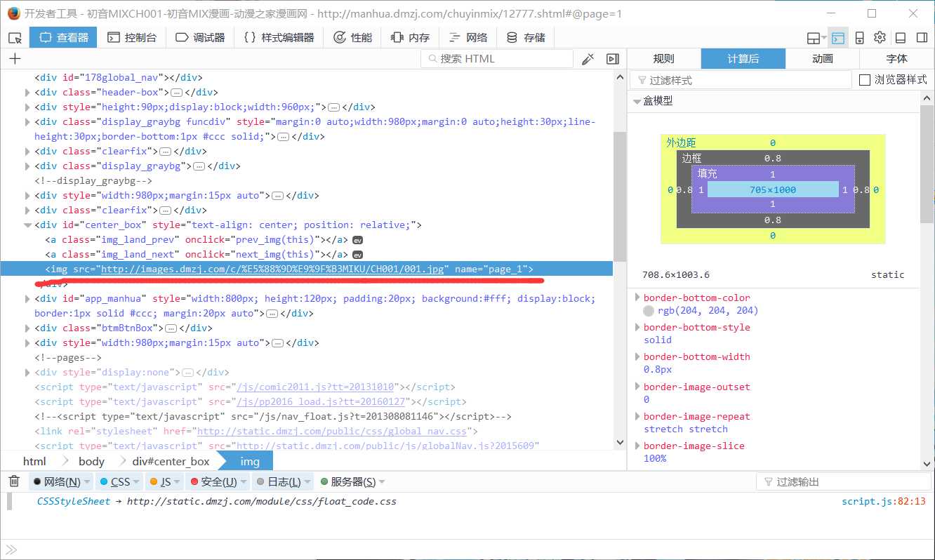
Task: Switch to 查看器 inspector tab
Action: 63,38
